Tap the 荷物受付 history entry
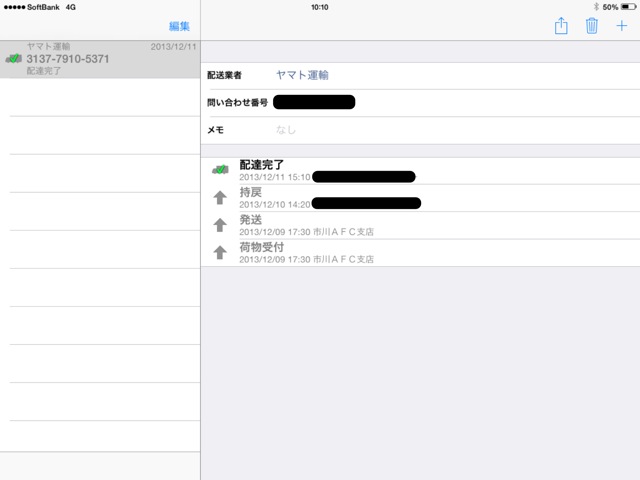 [420, 253]
